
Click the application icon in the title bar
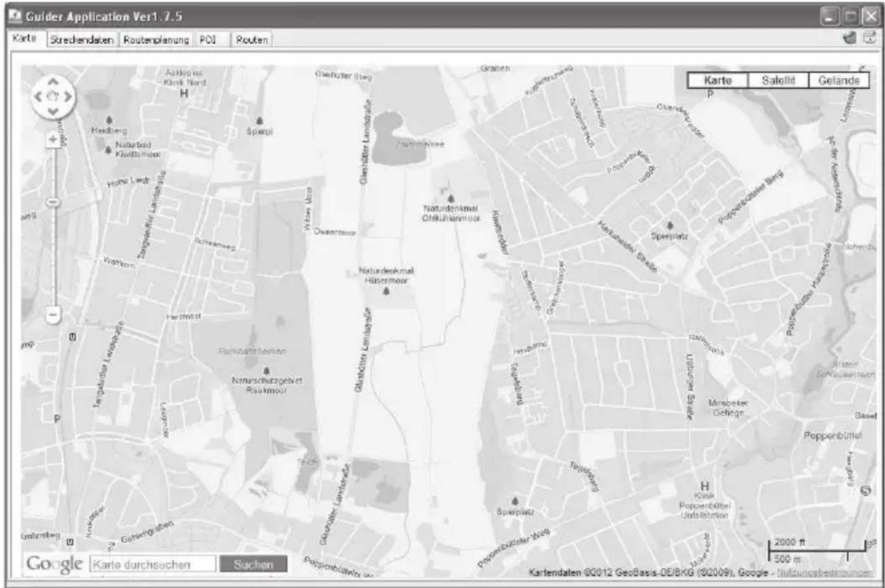(x=15, y=15)
